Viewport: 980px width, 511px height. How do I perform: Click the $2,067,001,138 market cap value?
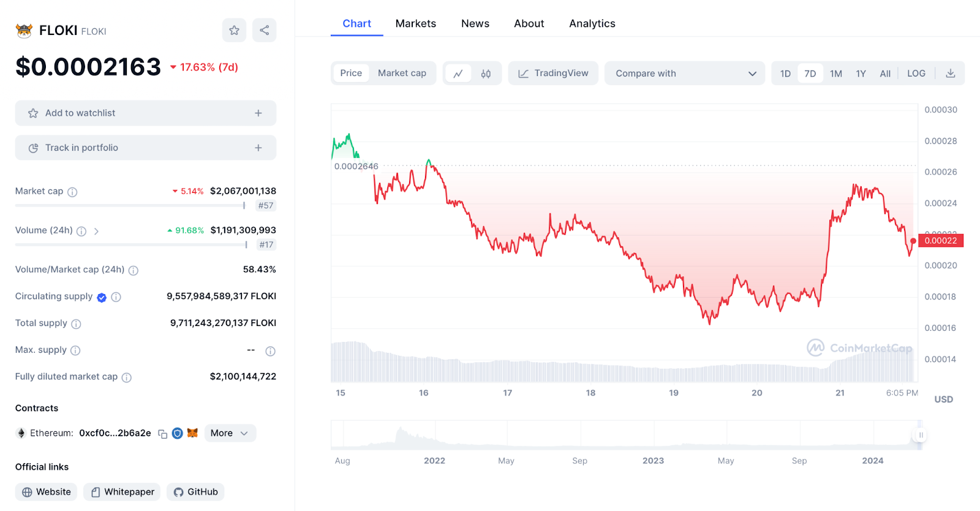243,191
